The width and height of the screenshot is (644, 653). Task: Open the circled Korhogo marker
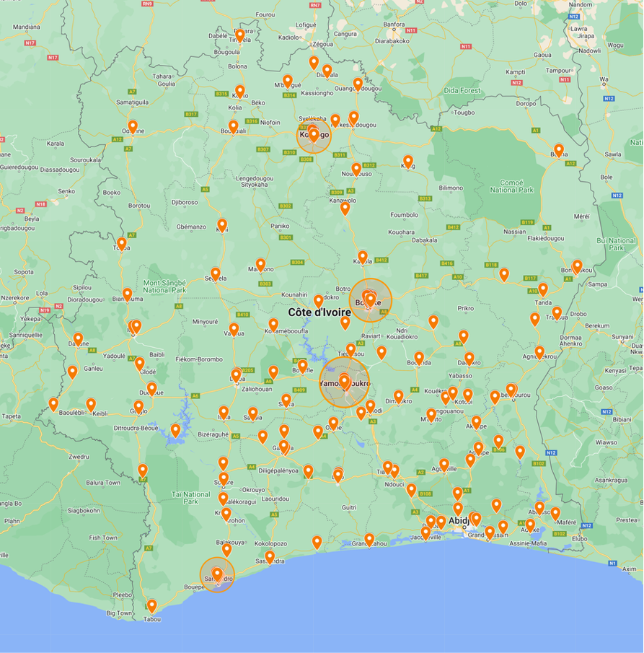[x=314, y=136]
